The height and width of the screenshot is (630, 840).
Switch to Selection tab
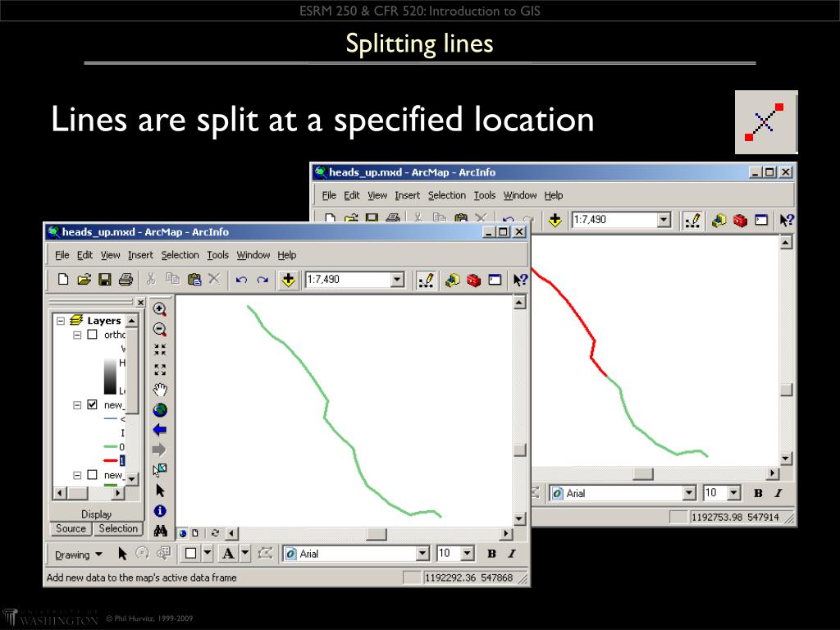pos(118,529)
